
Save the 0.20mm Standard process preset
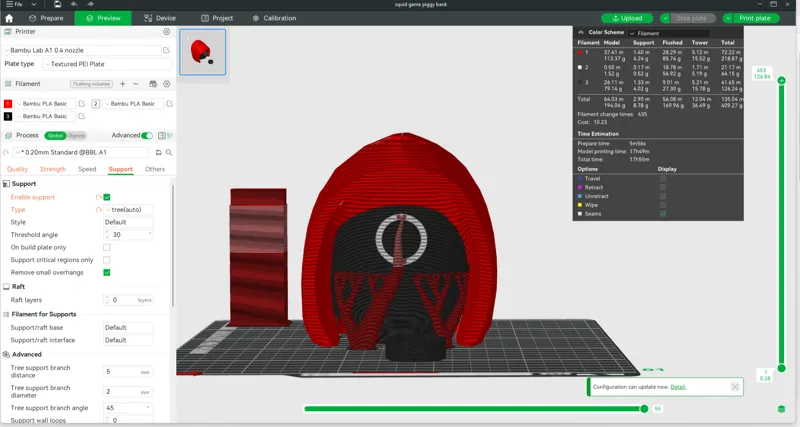pyautogui.click(x=159, y=153)
